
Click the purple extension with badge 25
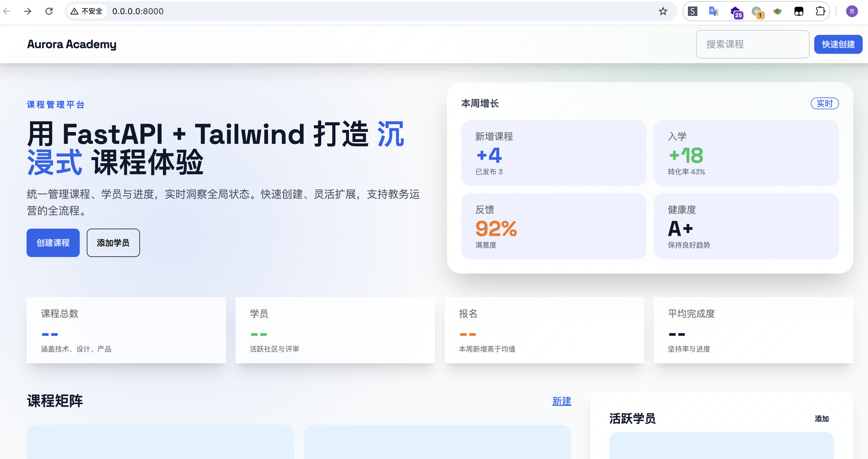click(735, 12)
